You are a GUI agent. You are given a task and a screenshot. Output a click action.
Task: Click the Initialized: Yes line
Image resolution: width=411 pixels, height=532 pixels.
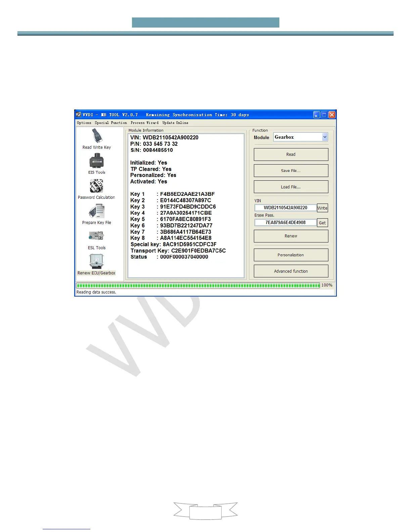(148, 163)
